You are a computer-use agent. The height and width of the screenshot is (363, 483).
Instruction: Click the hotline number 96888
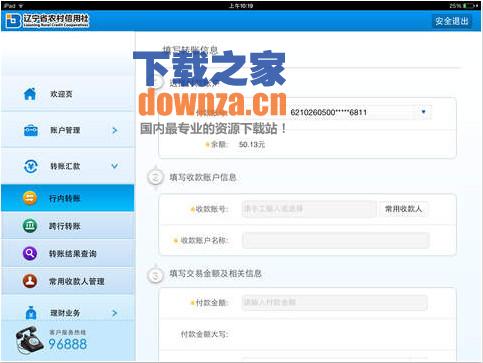pyautogui.click(x=68, y=344)
